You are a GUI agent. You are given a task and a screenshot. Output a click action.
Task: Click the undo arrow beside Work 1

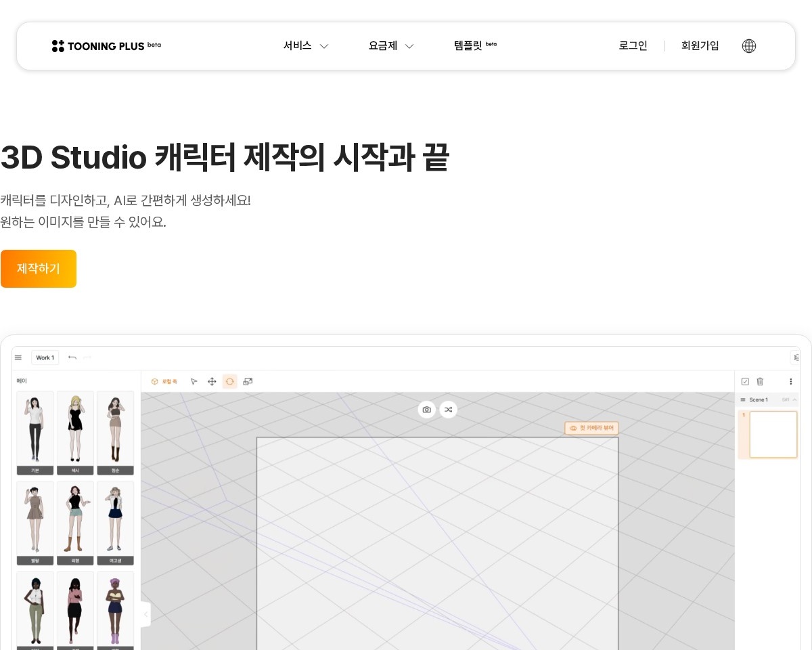(x=72, y=357)
